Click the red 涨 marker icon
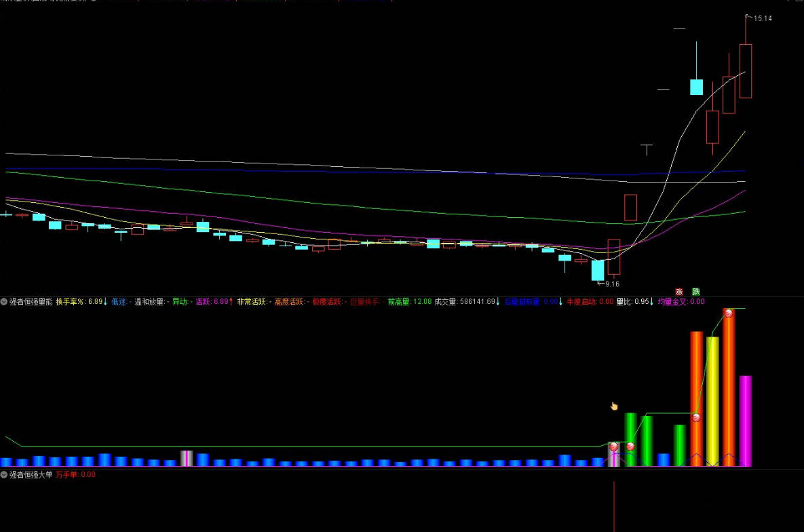 pos(679,291)
